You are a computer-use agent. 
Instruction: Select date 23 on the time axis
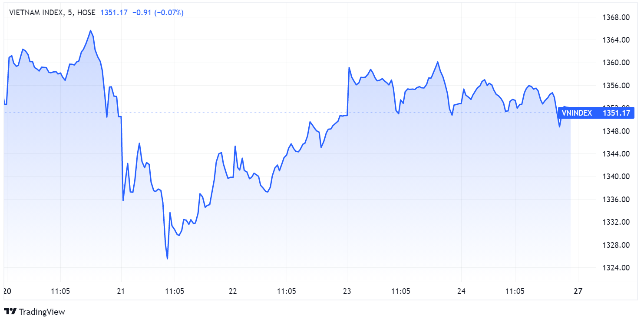coord(347,291)
